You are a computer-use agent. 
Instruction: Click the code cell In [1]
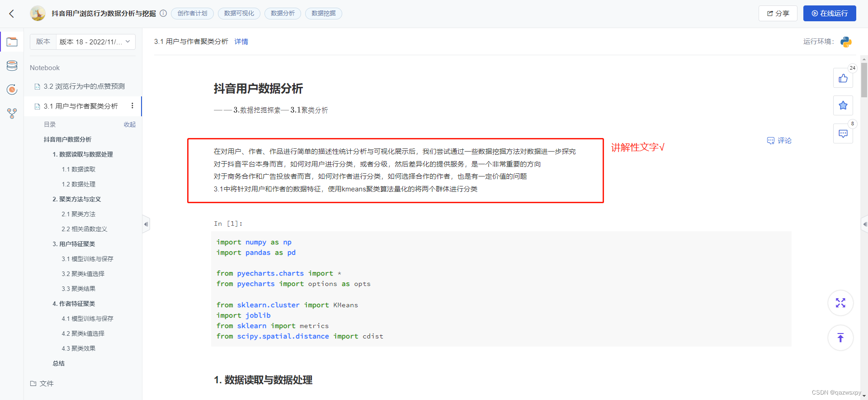coord(501,289)
